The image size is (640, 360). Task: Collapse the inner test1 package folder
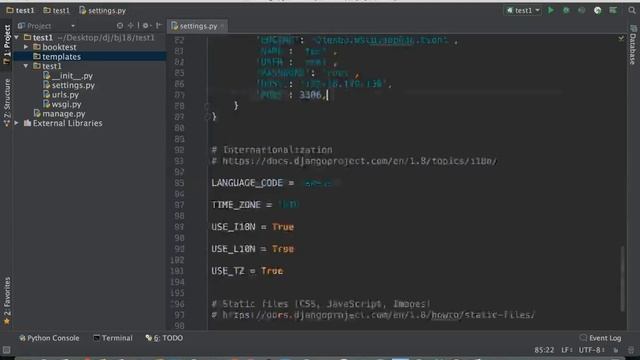(26, 66)
